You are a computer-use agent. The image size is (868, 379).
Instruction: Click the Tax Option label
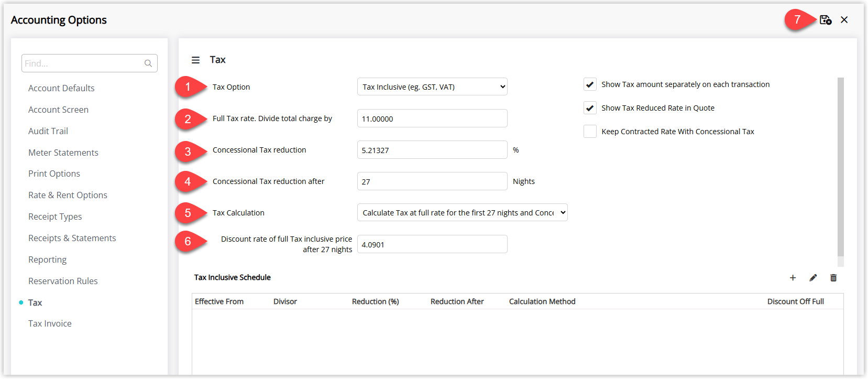(231, 87)
